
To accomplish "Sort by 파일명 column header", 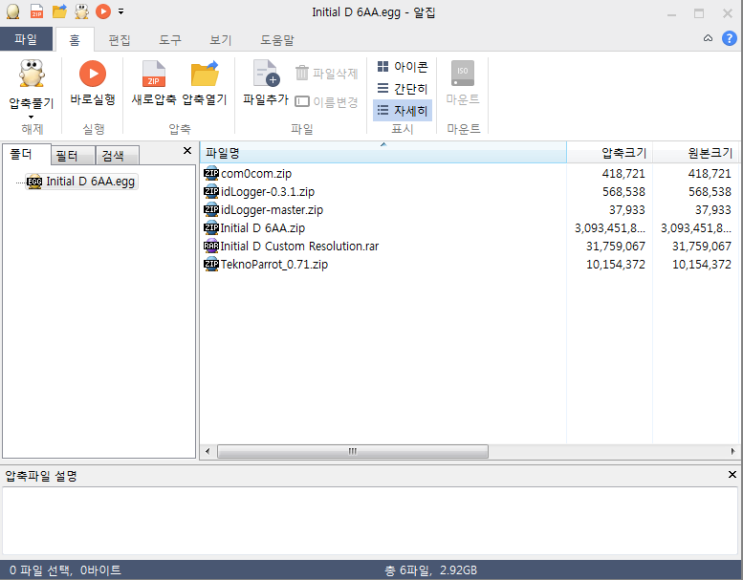I will (x=383, y=153).
